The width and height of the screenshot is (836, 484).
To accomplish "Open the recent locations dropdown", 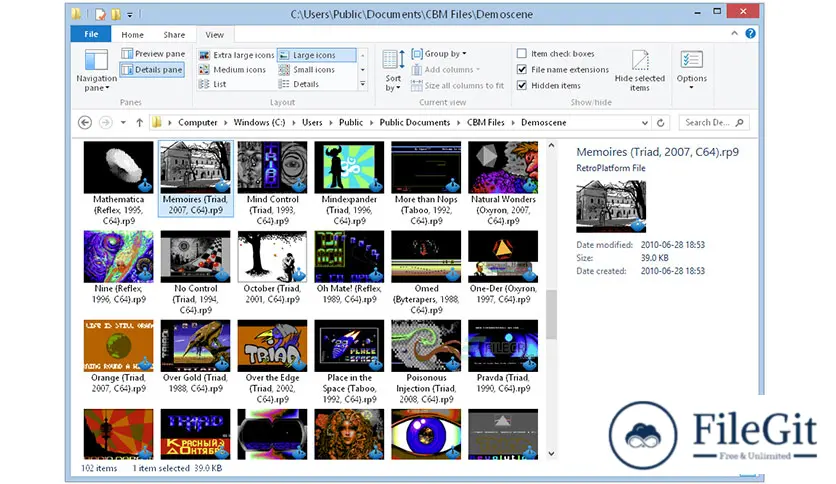I will point(123,123).
